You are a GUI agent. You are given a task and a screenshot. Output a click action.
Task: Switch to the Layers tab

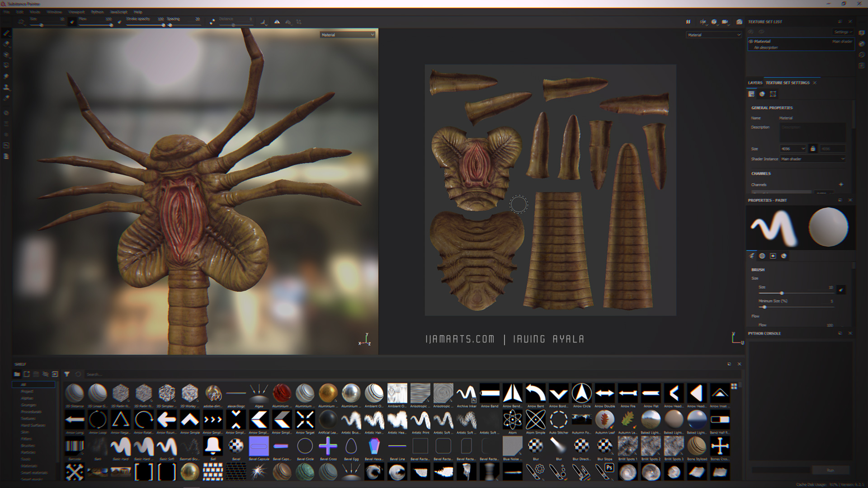755,83
